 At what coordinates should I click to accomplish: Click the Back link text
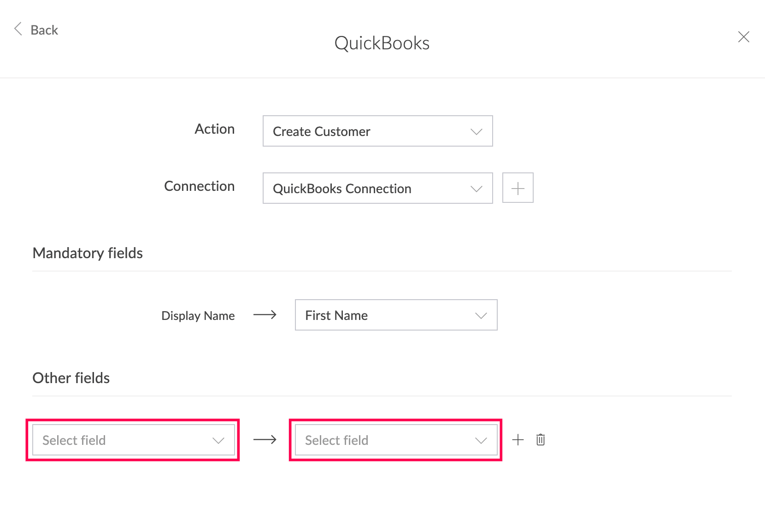44,30
